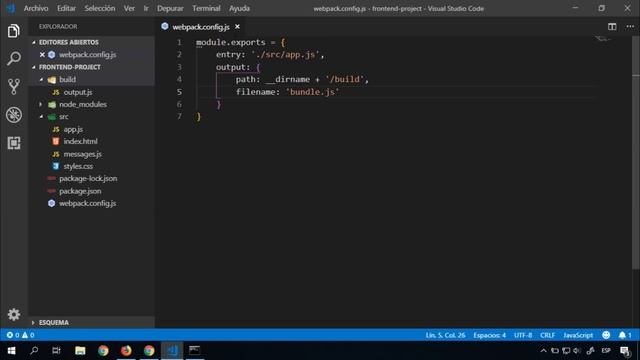
Task: Open the Manage gear icon
Action: pos(13,314)
